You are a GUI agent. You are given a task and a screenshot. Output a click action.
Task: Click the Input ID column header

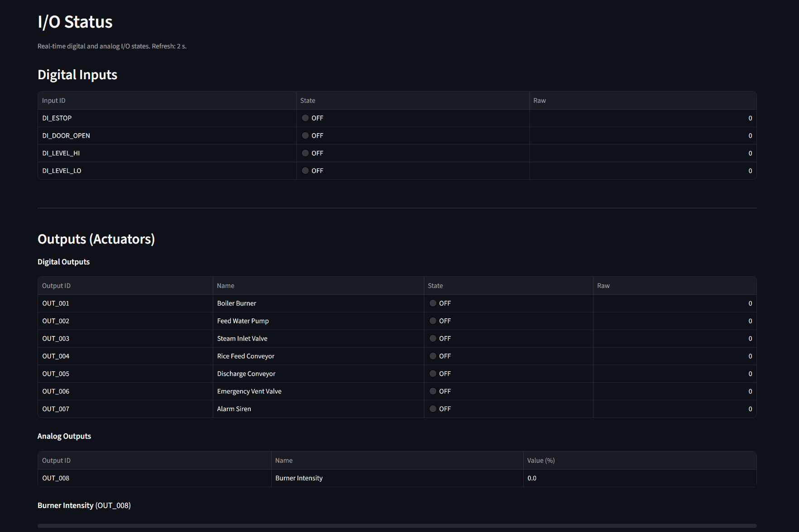click(x=53, y=100)
